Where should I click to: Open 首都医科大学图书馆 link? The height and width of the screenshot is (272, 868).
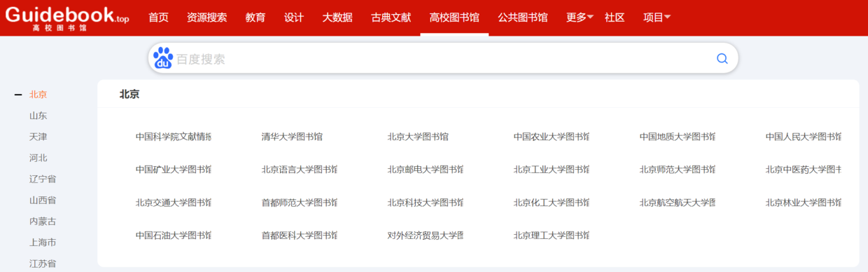tap(300, 236)
